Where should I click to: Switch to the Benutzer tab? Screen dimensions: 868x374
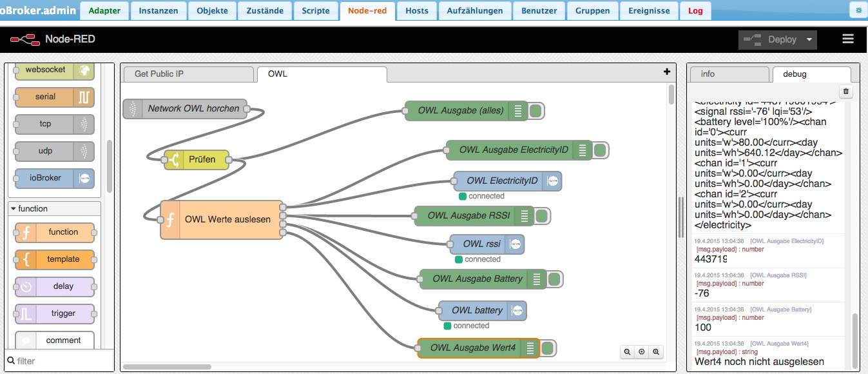click(539, 10)
